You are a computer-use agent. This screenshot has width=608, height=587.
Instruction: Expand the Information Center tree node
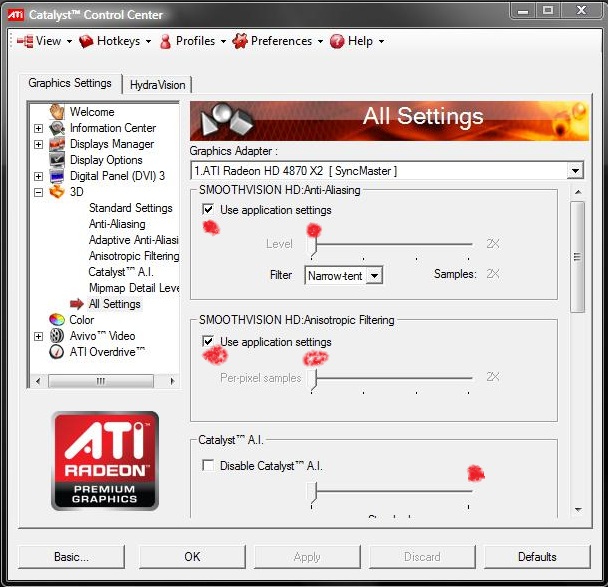coord(38,128)
